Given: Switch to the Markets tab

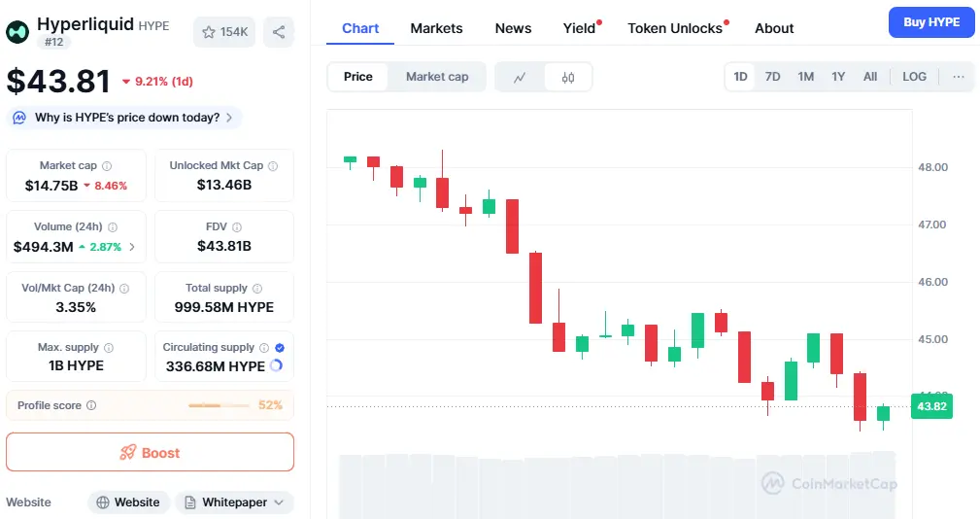Looking at the screenshot, I should tap(436, 28).
